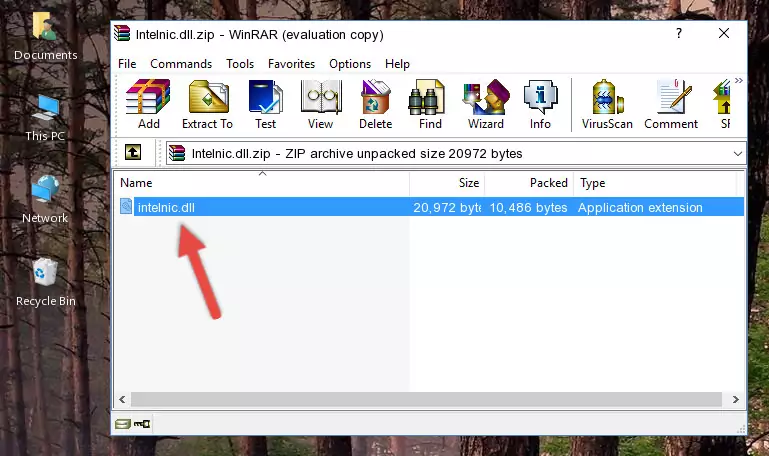The image size is (769, 456).
Task: Click the WinRAR title bar icon
Action: [122, 33]
